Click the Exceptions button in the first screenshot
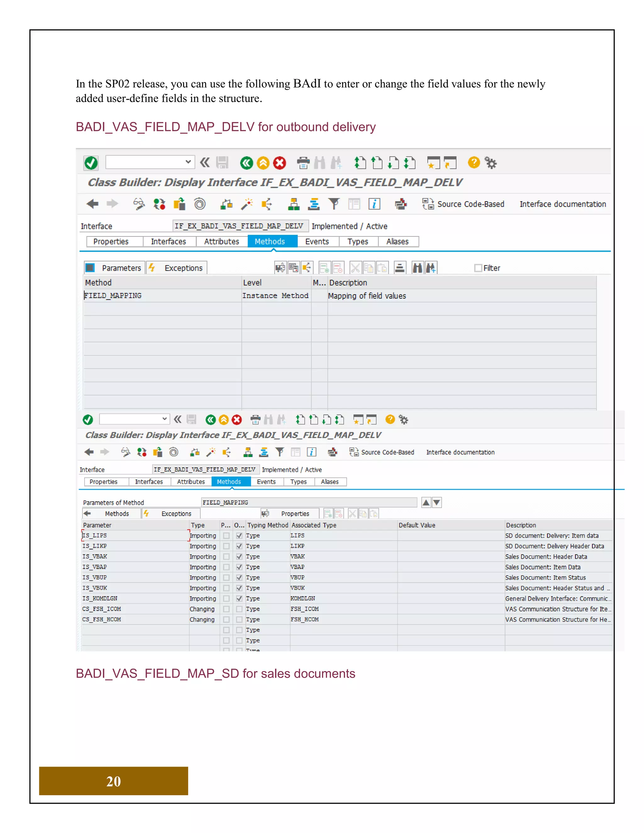Viewport: 644px width, 833px height. 177,268
